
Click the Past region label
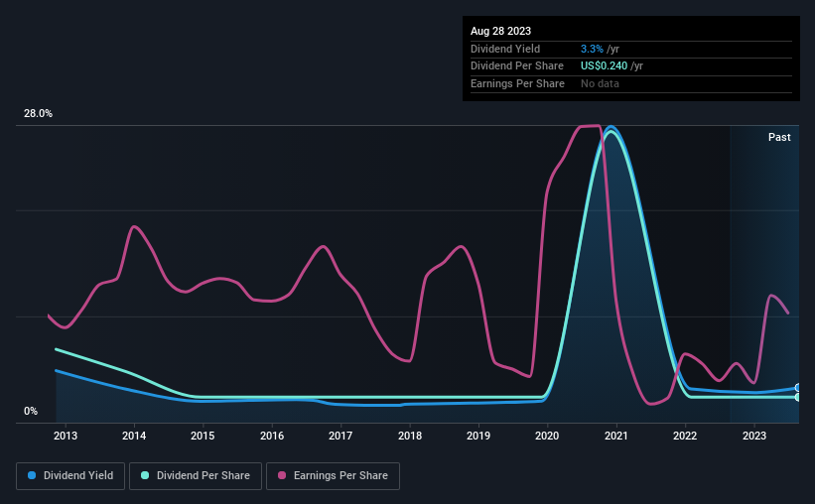(x=779, y=138)
